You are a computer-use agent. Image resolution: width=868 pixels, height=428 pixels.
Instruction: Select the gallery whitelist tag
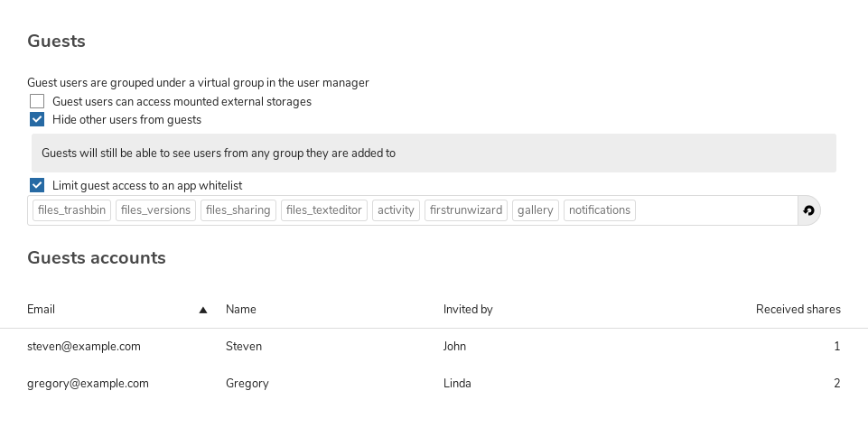coord(536,210)
